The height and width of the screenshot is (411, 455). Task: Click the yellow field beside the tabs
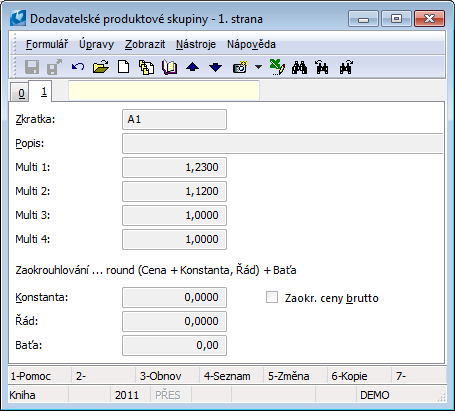point(164,90)
